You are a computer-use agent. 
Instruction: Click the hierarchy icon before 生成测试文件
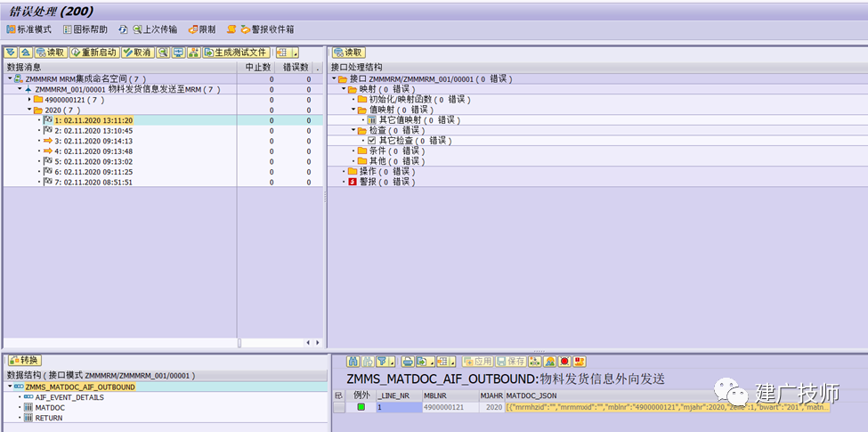pyautogui.click(x=194, y=53)
